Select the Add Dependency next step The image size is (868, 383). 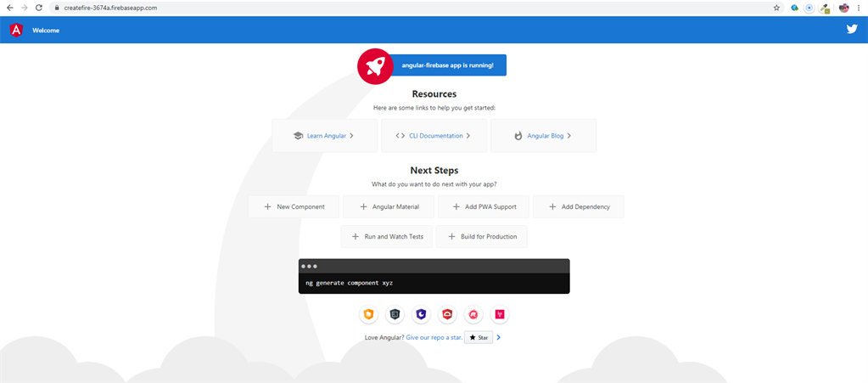(579, 206)
